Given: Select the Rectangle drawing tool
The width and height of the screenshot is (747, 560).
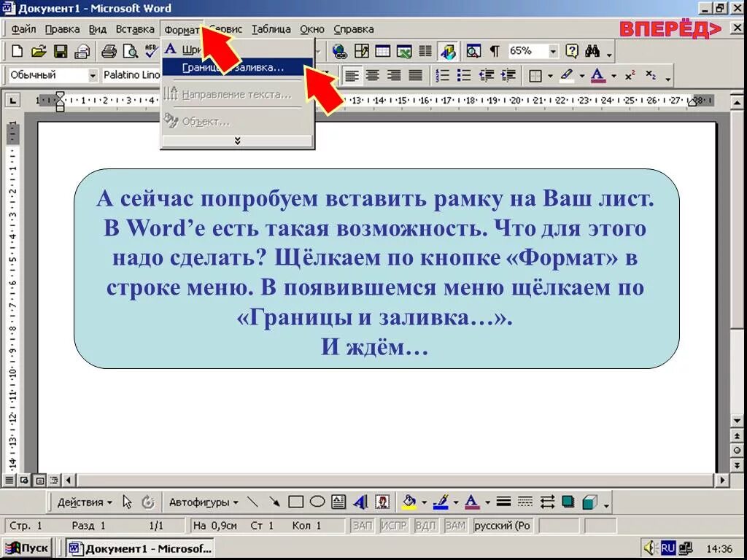Looking at the screenshot, I should 296,502.
